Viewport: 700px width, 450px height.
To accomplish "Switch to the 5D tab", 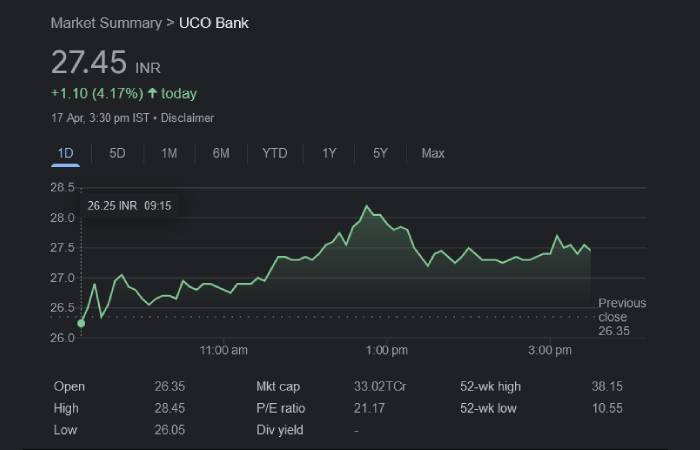I will [x=117, y=154].
